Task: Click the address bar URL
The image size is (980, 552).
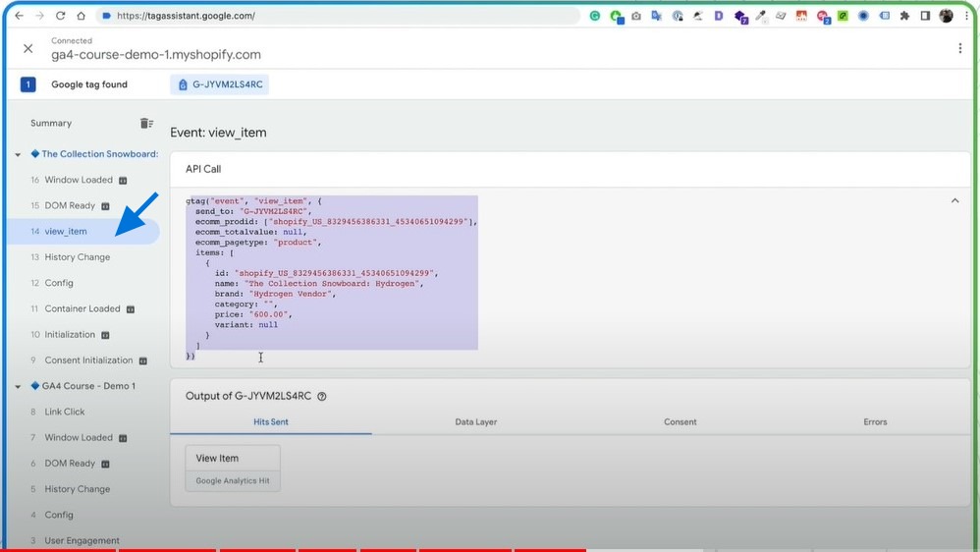Action: [x=186, y=16]
